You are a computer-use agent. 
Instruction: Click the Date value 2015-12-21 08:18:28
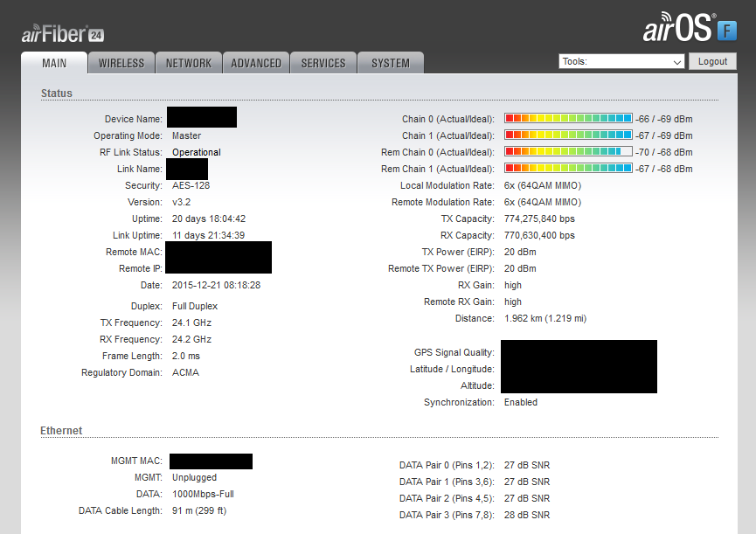tap(216, 285)
